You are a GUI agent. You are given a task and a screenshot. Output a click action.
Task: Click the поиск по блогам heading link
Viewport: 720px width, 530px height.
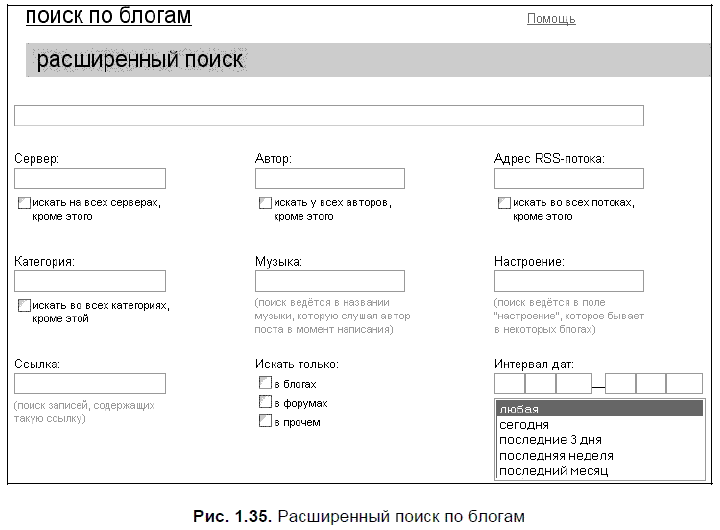(x=108, y=16)
